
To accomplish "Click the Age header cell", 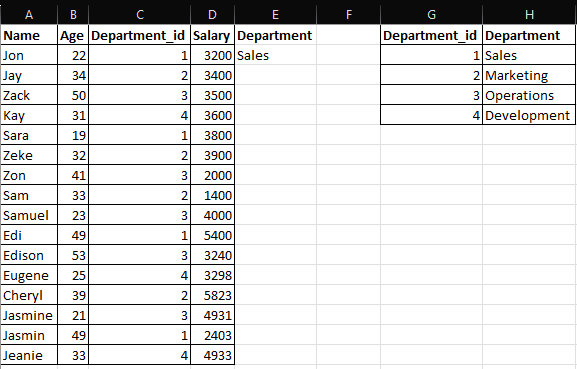I will coord(73,35).
